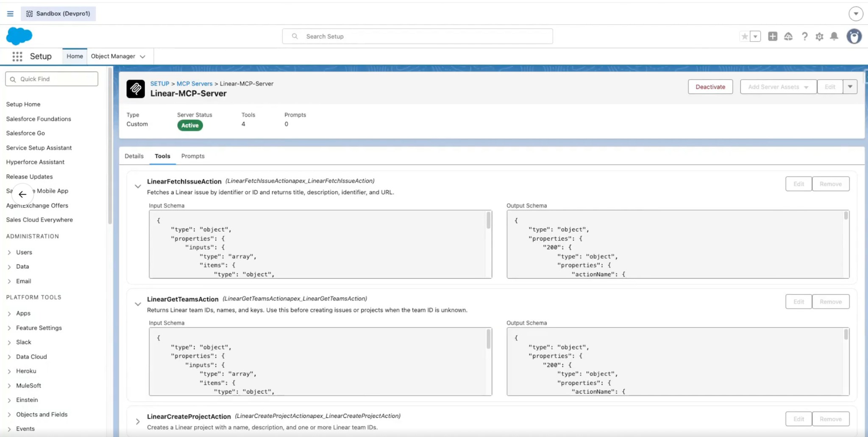
Task: Open the Object Manager tab
Action: [x=113, y=56]
